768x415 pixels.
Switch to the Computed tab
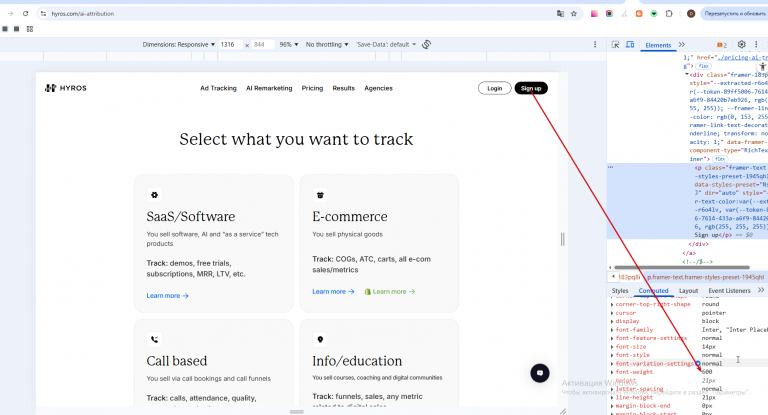tap(653, 291)
